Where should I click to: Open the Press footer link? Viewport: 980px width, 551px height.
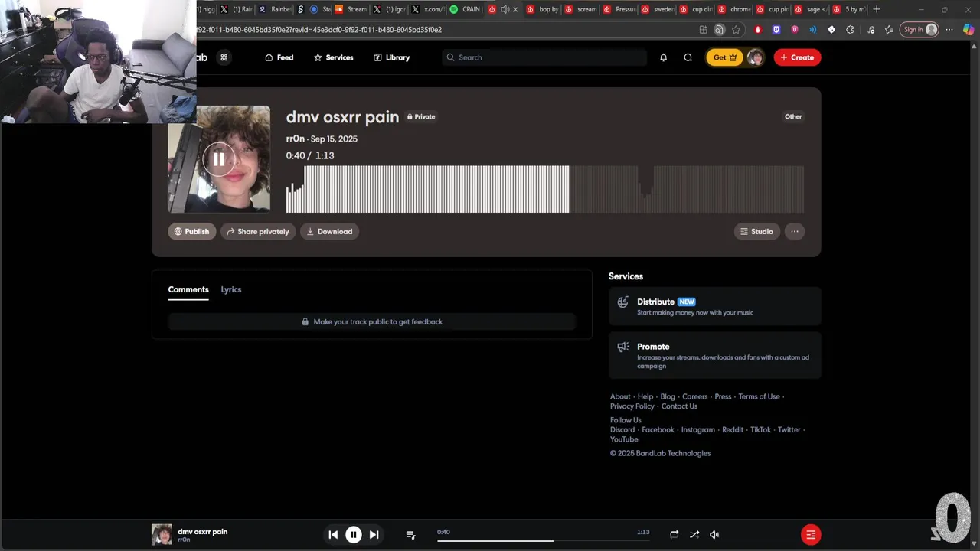coord(724,396)
